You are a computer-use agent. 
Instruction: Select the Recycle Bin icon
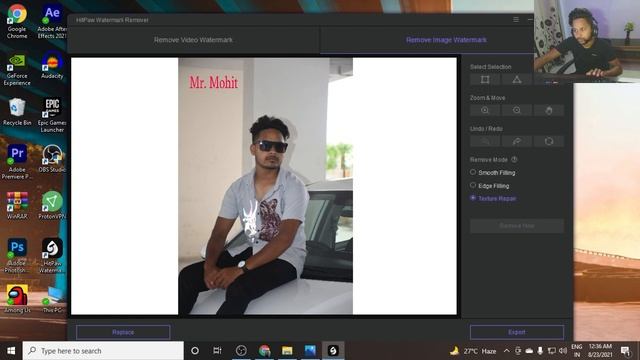pos(17,111)
